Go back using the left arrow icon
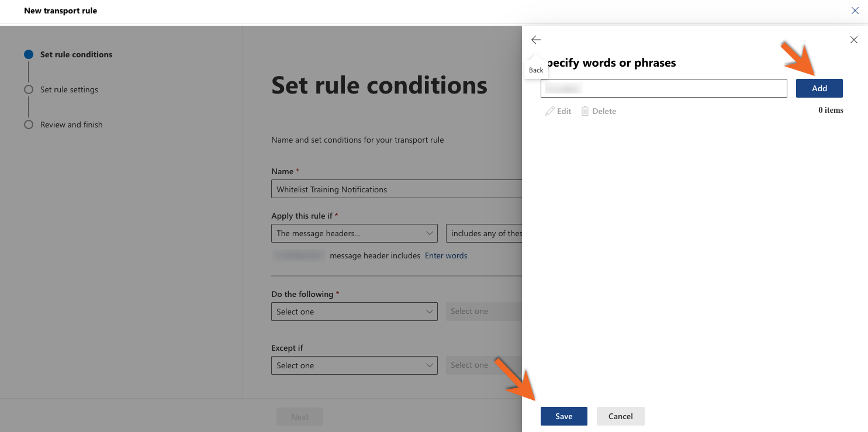868x432 pixels. pos(536,40)
